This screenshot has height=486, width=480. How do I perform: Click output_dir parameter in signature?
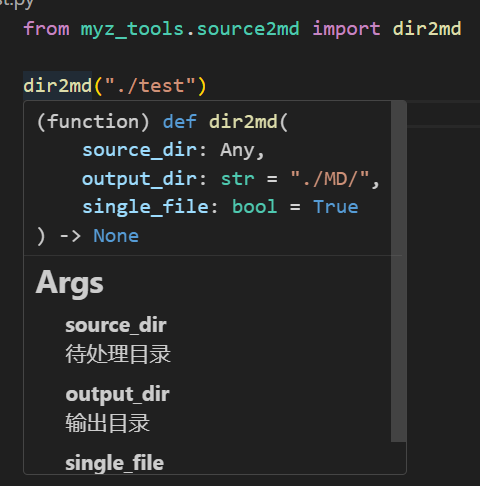(x=140, y=179)
